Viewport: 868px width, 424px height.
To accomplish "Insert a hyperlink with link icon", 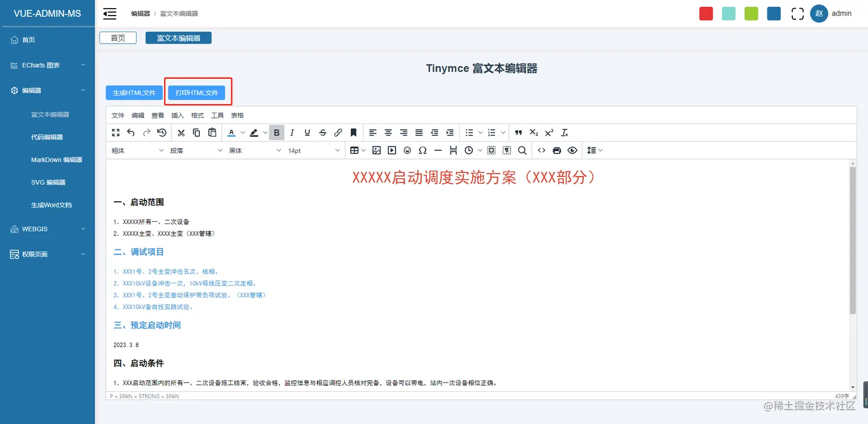I will click(x=338, y=133).
